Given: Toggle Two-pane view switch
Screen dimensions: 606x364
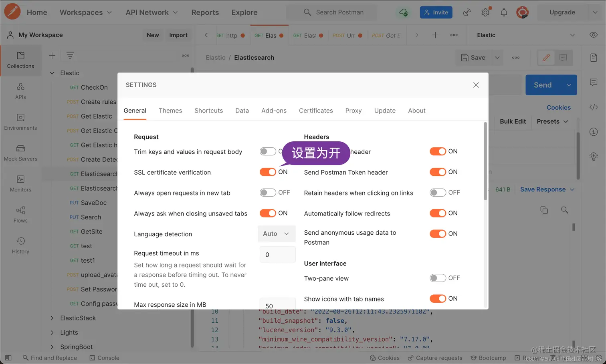Looking at the screenshot, I should pos(438,278).
